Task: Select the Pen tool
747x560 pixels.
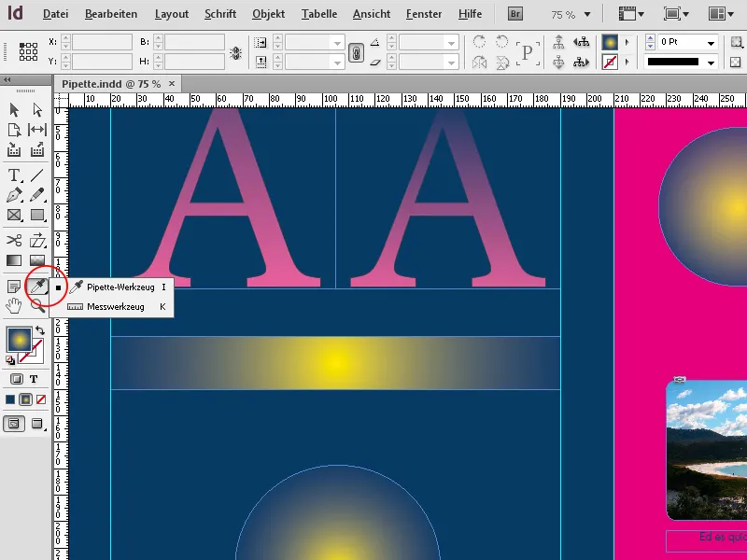Action: (x=14, y=195)
